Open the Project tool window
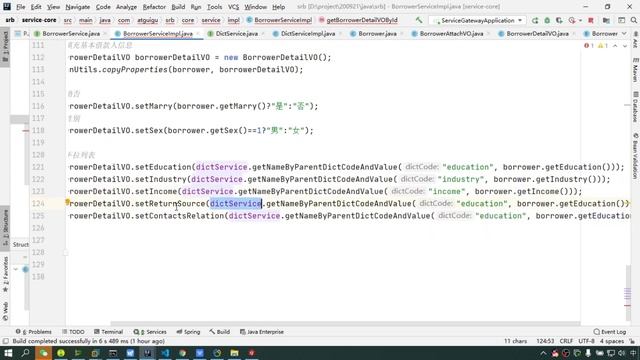 [x=5, y=47]
